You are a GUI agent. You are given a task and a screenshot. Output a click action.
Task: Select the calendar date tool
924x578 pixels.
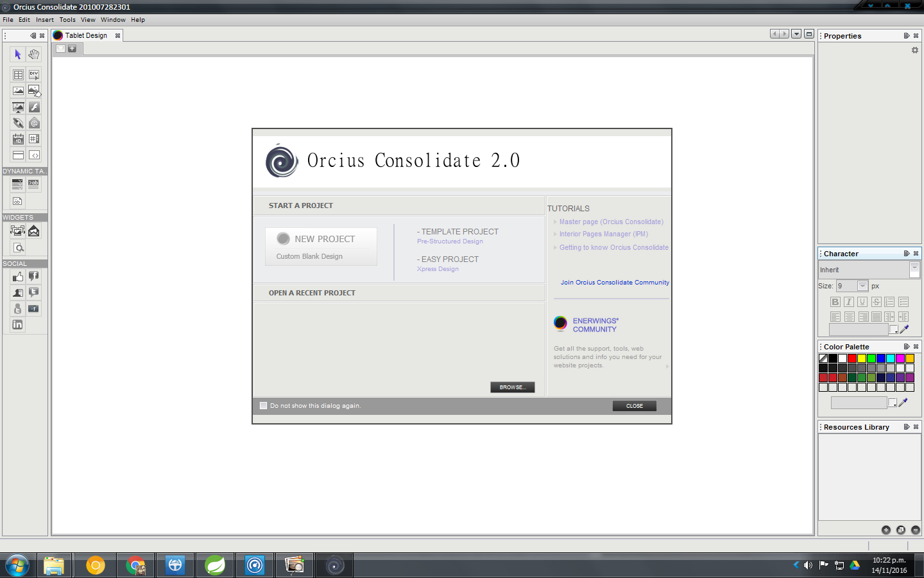[x=18, y=139]
